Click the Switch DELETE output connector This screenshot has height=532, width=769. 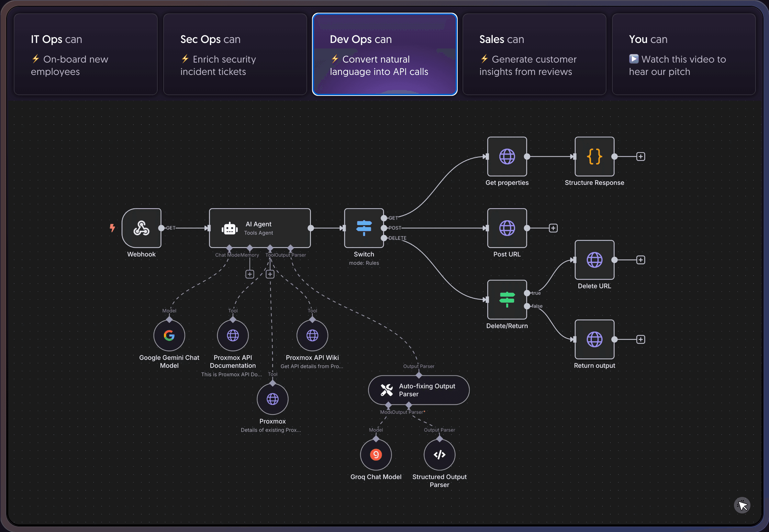click(384, 238)
